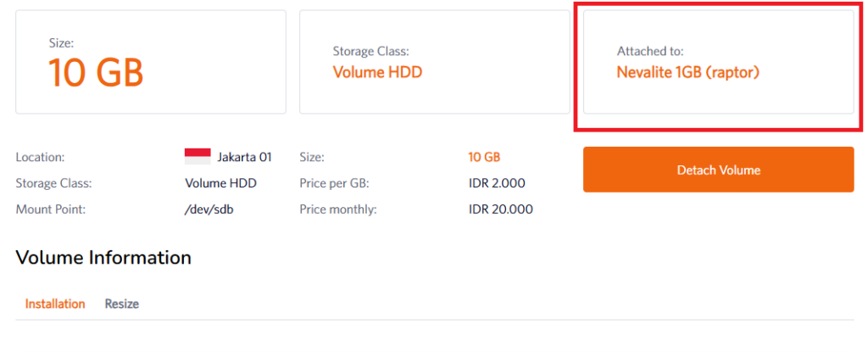
Task: Click the Mount Point: label
Action: click(x=49, y=209)
